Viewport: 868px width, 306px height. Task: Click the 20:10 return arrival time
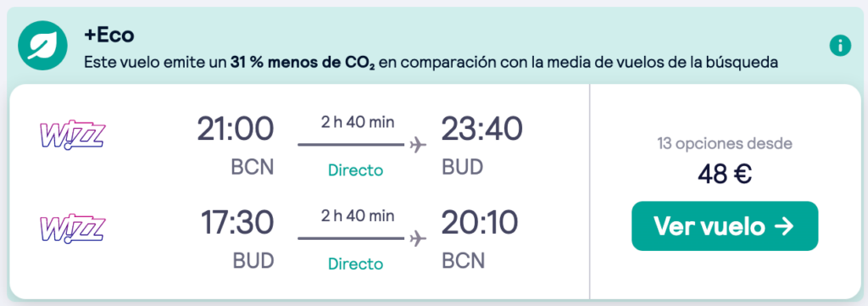[x=480, y=223]
